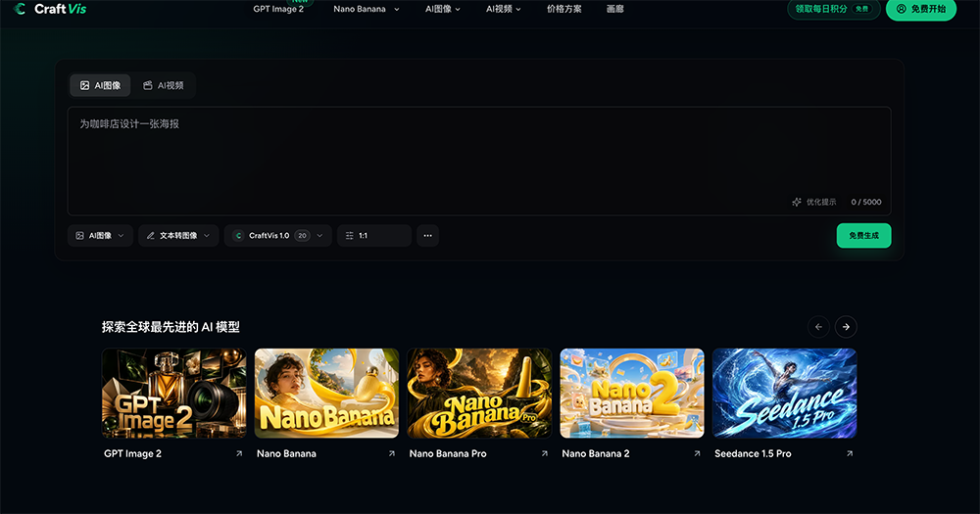Click arrow icon beside GPT Image 2 label
Image resolution: width=980 pixels, height=514 pixels.
(x=239, y=453)
